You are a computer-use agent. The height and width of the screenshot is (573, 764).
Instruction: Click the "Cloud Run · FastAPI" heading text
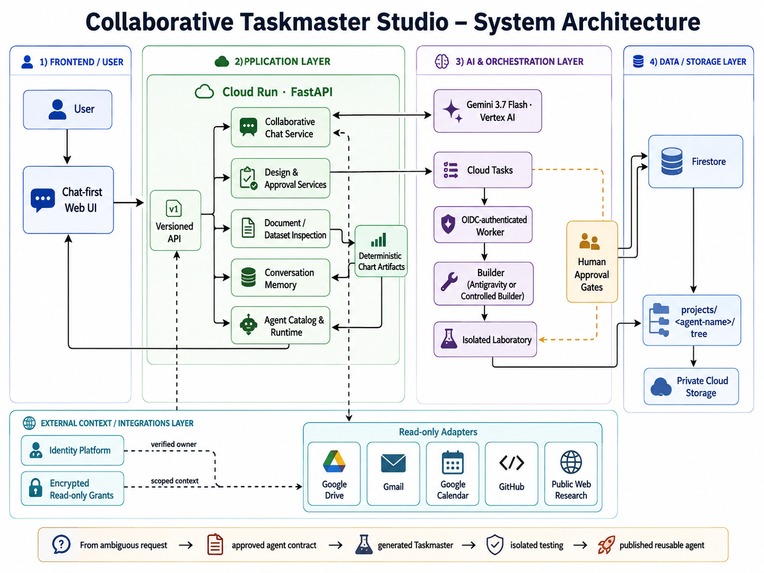(x=277, y=92)
